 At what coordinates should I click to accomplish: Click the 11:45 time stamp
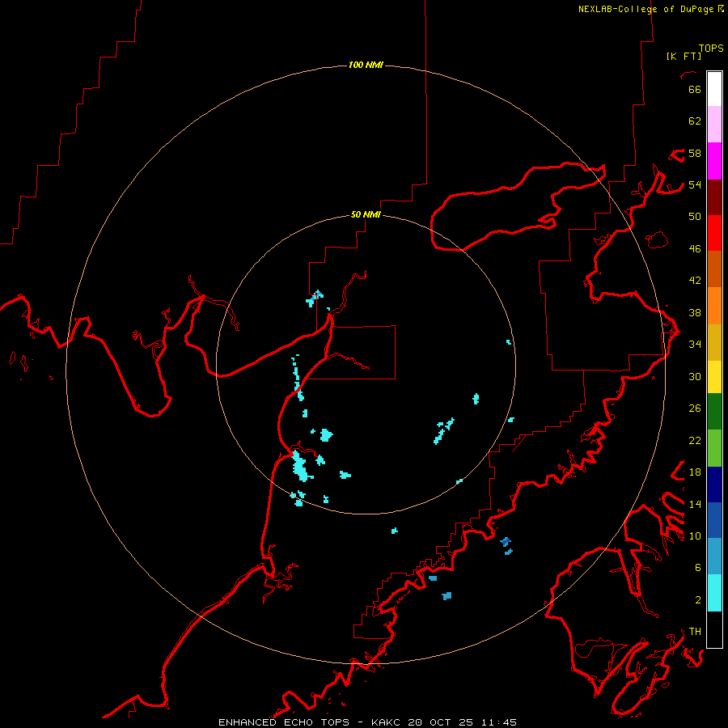pos(498,722)
